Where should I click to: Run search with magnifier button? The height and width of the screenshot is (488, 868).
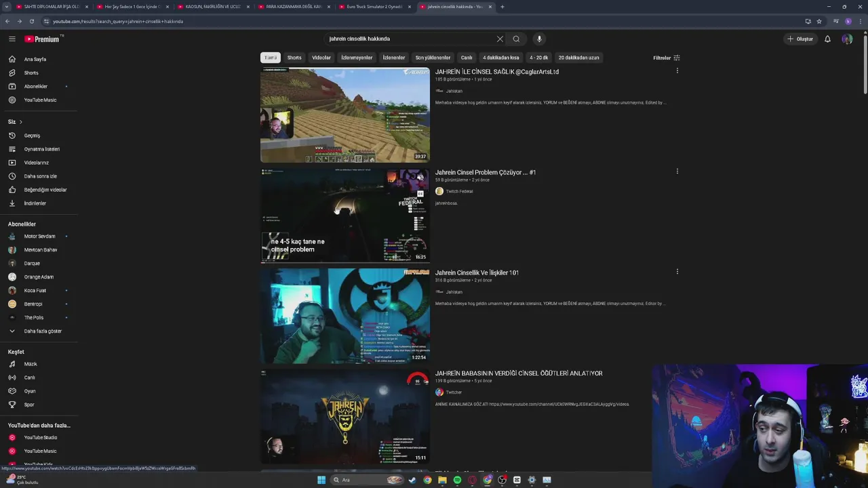tap(516, 39)
